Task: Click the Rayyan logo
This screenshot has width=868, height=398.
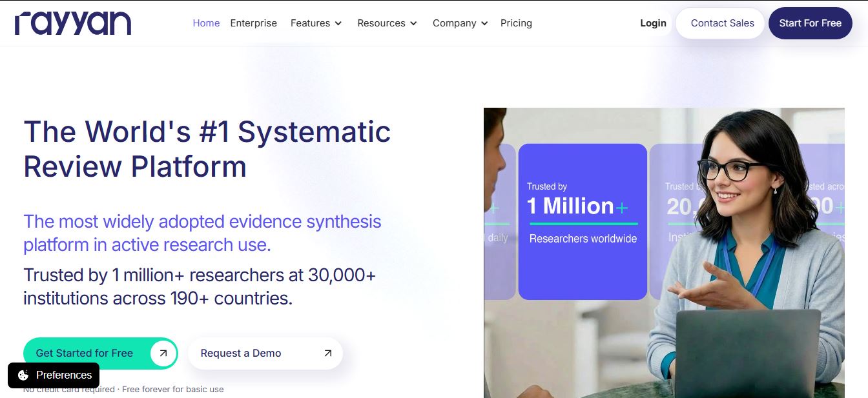Action: coord(73,23)
